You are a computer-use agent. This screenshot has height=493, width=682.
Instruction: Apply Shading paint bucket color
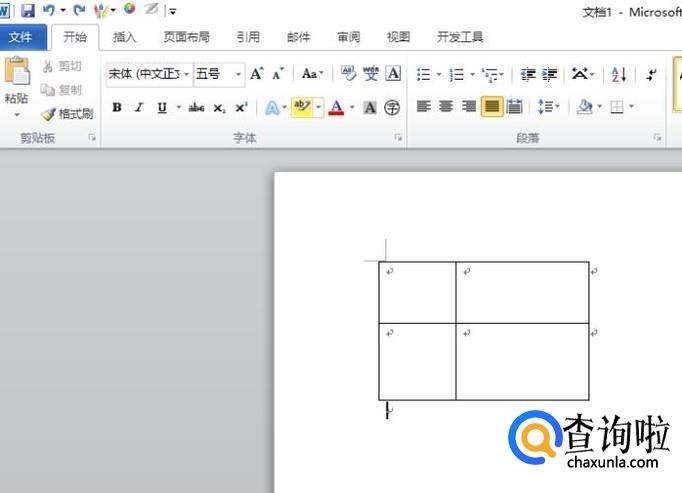(585, 107)
